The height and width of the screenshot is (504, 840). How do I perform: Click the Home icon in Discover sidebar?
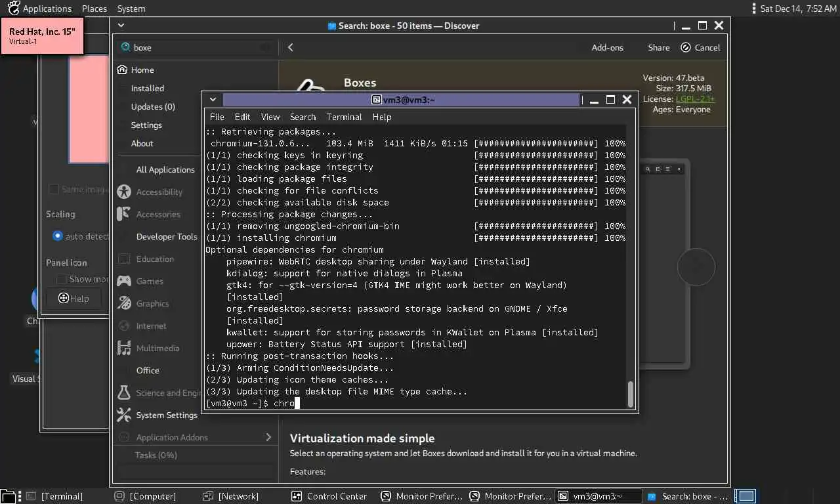122,70
